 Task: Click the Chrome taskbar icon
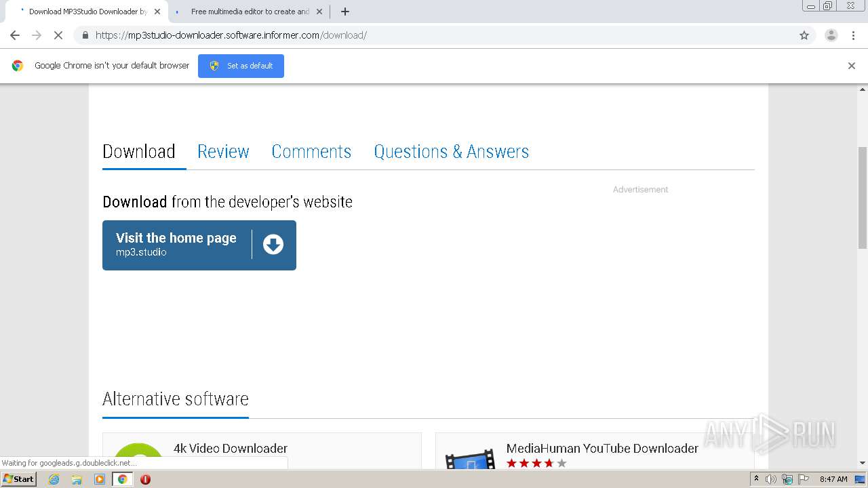(x=123, y=479)
